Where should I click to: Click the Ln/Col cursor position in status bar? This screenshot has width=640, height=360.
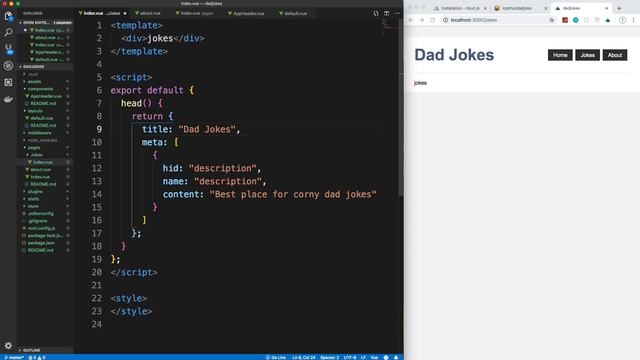pos(304,358)
